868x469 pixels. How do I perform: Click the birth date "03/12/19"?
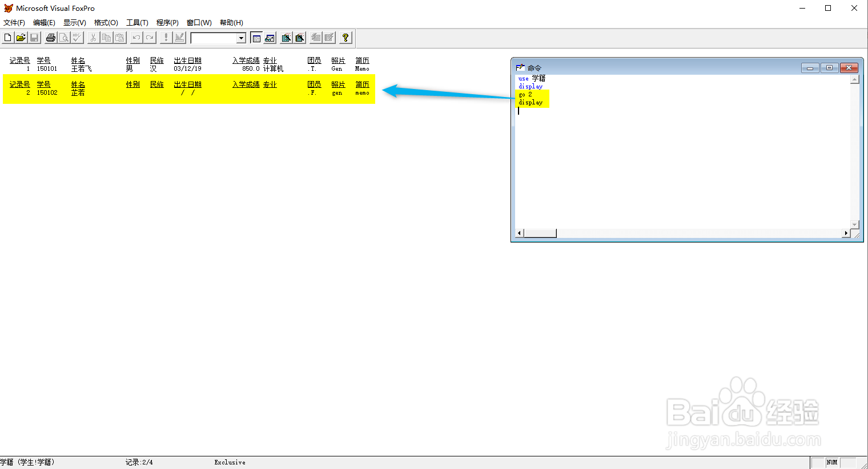[x=188, y=68]
